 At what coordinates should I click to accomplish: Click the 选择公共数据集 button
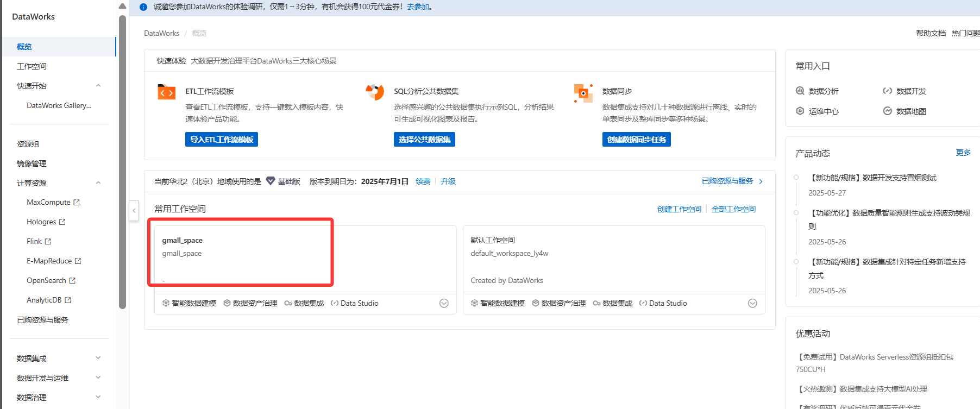[x=424, y=140]
